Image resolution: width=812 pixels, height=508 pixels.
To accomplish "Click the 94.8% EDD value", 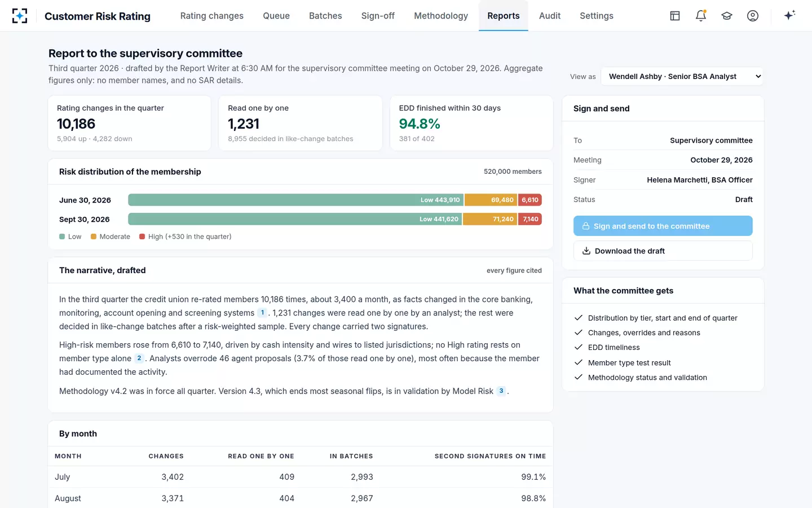I will tap(420, 124).
